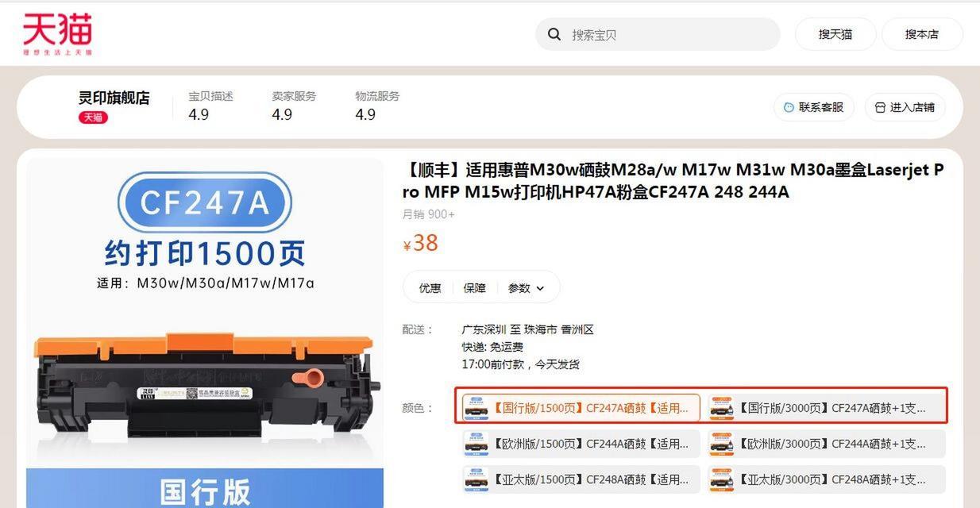Click the product title starting 【顺丰】
The image size is (980, 508).
pyautogui.click(x=673, y=181)
